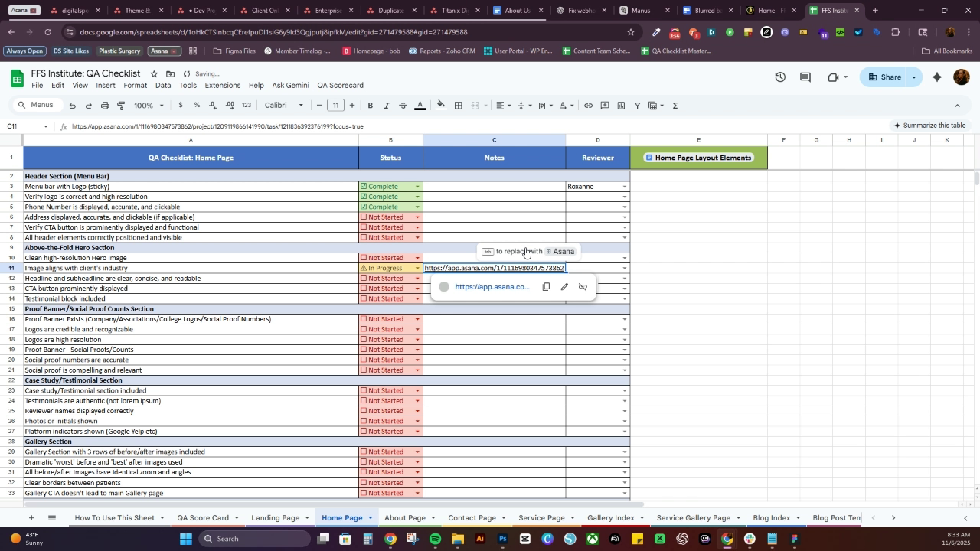The height and width of the screenshot is (551, 980).
Task: Open the comments panel
Action: coord(805,77)
